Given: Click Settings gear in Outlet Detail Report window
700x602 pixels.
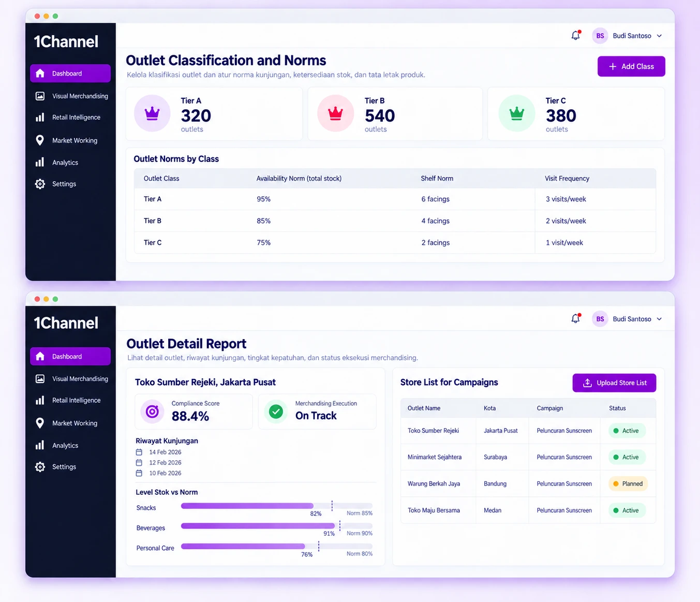Looking at the screenshot, I should click(40, 466).
